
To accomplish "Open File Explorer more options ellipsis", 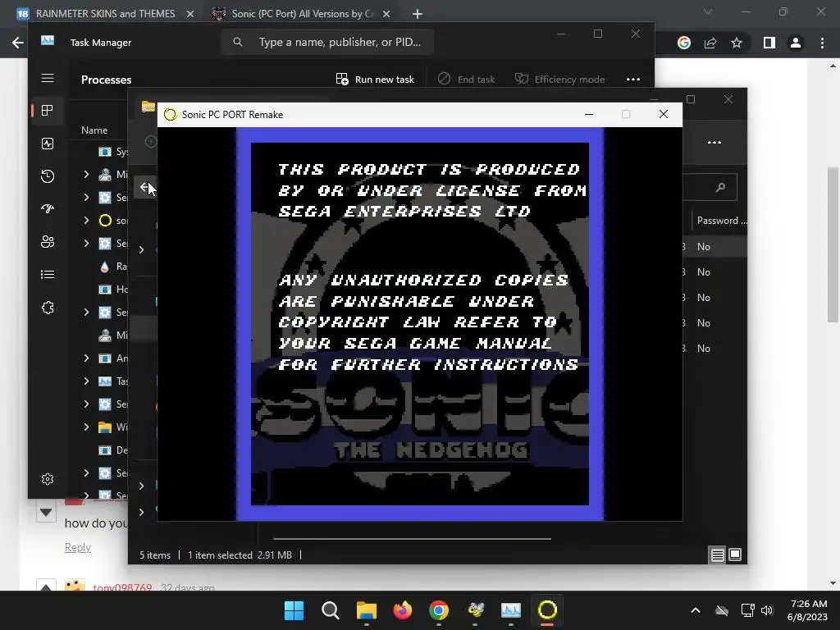I will [x=714, y=143].
